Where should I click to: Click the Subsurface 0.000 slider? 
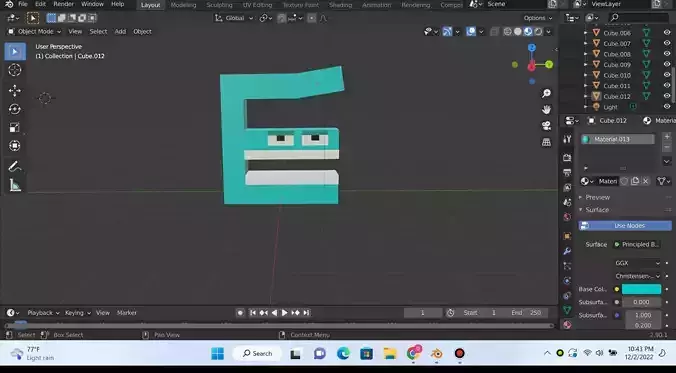(x=641, y=302)
